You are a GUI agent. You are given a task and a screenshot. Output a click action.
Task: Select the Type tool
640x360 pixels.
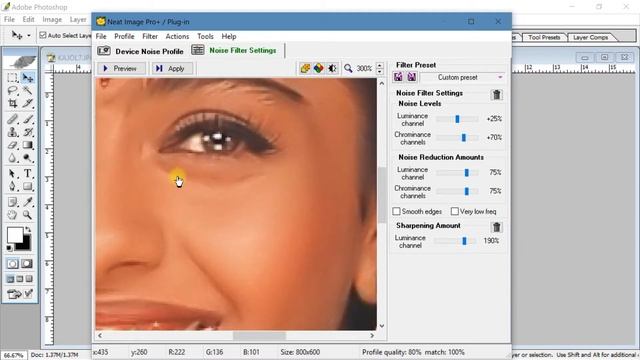(28, 173)
